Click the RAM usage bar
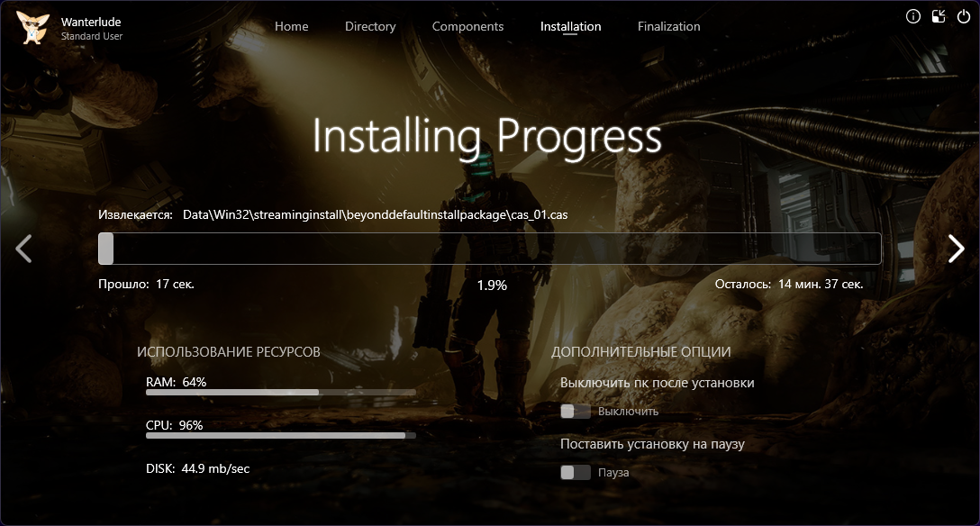Screen dimensions: 980x526 [x=280, y=393]
